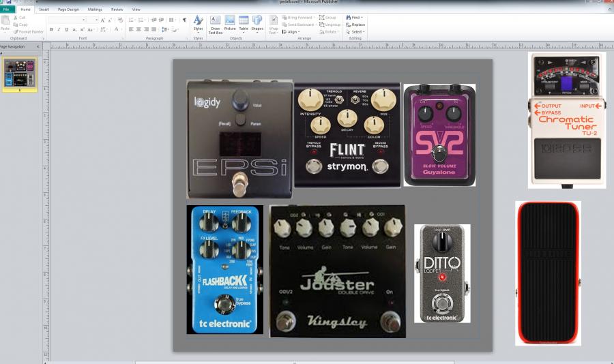Select the red expression pedal image
This screenshot has width=614, height=364.
[x=548, y=273]
